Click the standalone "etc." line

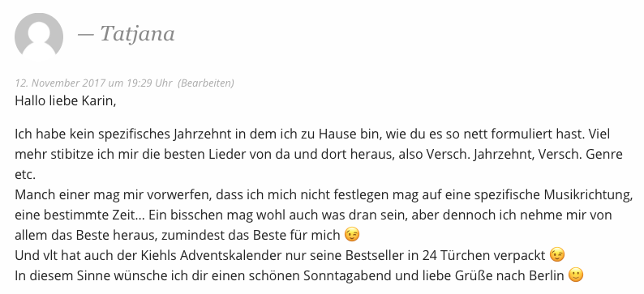point(25,175)
